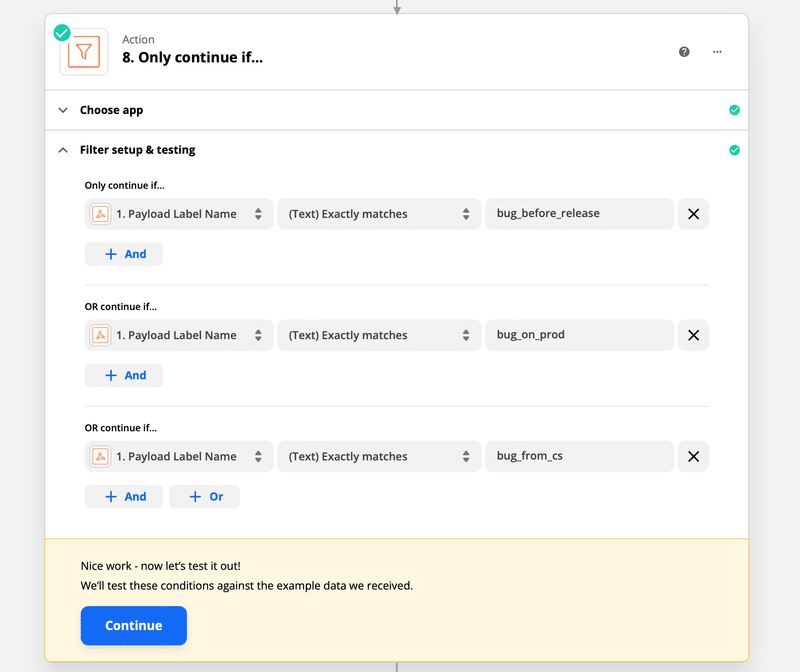This screenshot has height=672, width=800.
Task: Click the bug_from_cs value text field
Action: point(578,457)
